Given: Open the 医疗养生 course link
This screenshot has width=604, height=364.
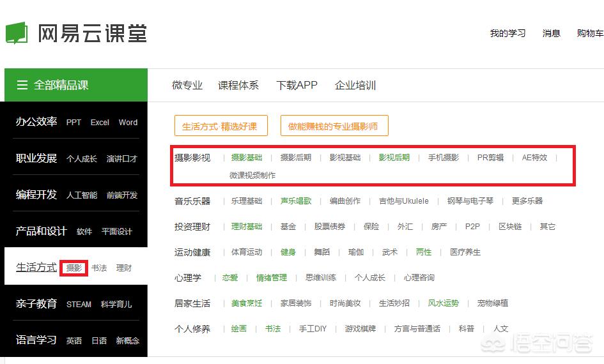Looking at the screenshot, I should 465,252.
